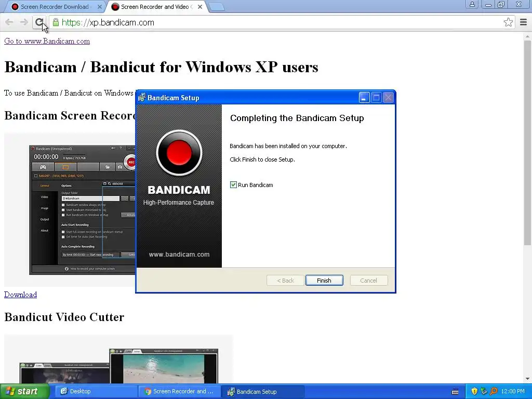Open the Go to www.Bandicam.com link
The height and width of the screenshot is (399, 532).
tap(47, 41)
